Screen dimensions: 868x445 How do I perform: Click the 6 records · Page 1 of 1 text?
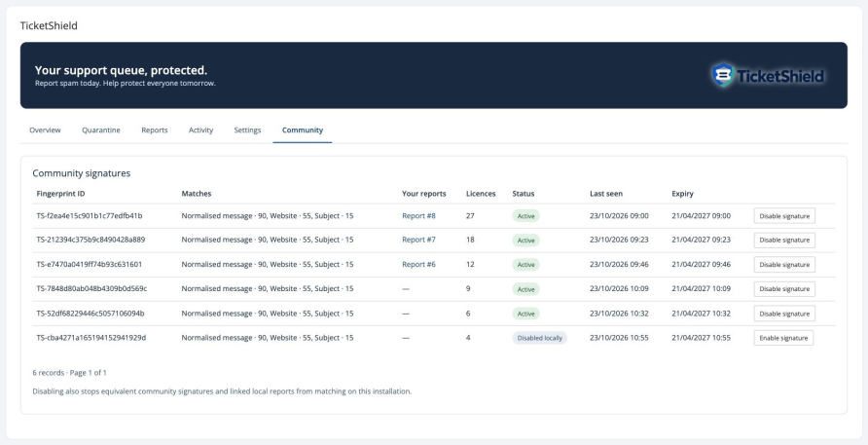click(69, 373)
